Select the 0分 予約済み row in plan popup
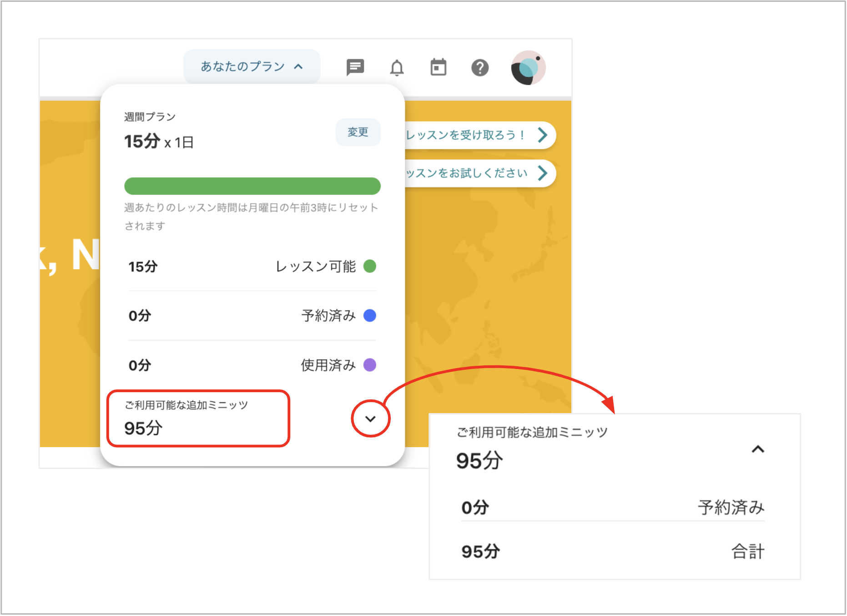This screenshot has height=616, width=847. (x=252, y=316)
